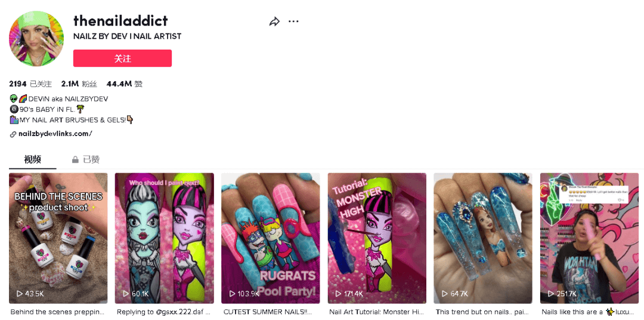Open the blue mermaid nails video thumbnail
644x320 pixels.
point(483,238)
